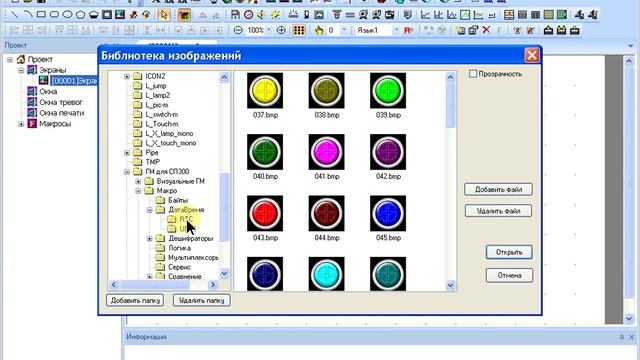Click the zoom in plus icon
Screen dimensions: 640x360
point(281,30)
